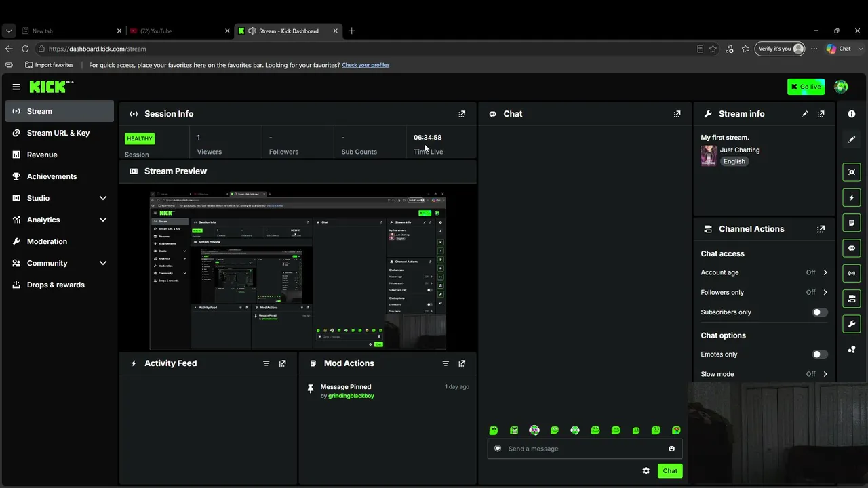
Task: Toggle the Session Info broadcast widget icon
Action: [852, 273]
